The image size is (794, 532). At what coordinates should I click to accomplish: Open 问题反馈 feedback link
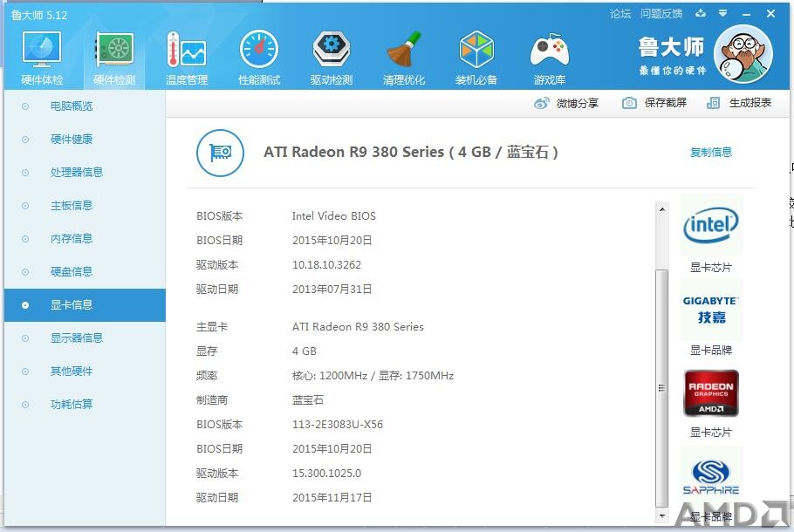[x=661, y=14]
